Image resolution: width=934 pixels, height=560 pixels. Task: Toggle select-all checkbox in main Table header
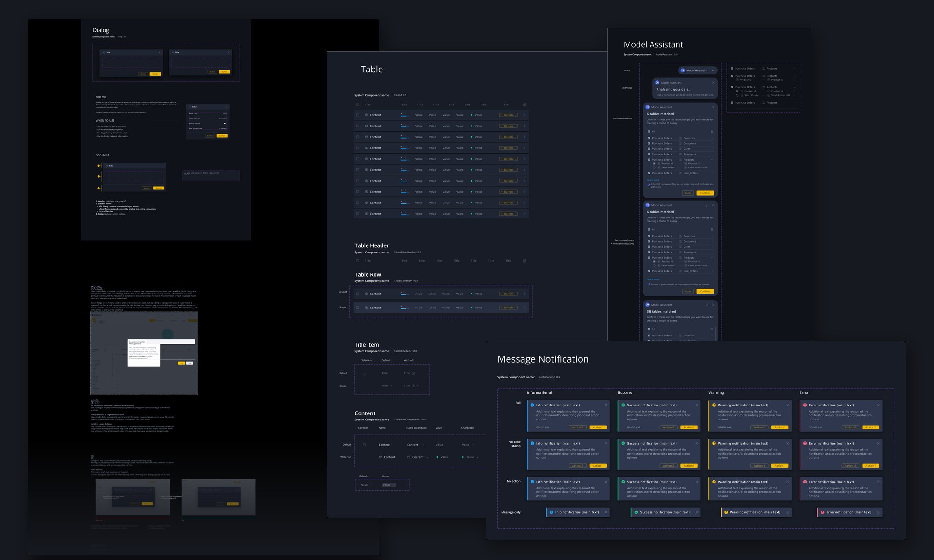tap(358, 105)
